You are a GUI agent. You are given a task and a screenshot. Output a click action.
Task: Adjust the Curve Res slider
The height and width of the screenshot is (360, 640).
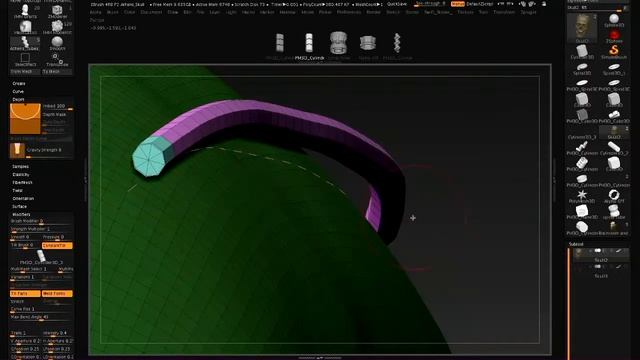41,309
